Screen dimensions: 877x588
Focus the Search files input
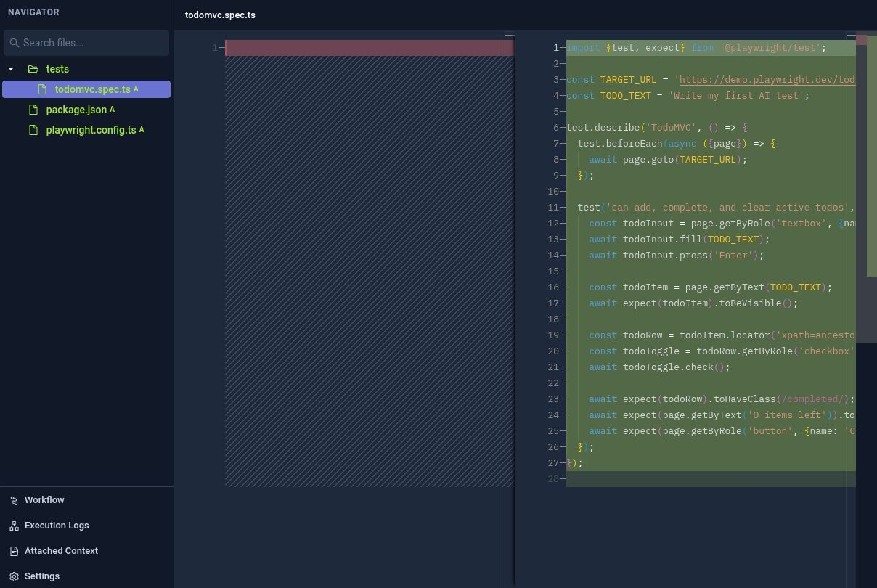point(86,43)
